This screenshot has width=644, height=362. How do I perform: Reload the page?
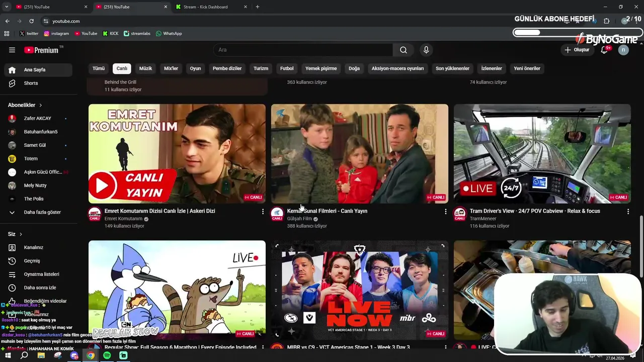[31, 21]
